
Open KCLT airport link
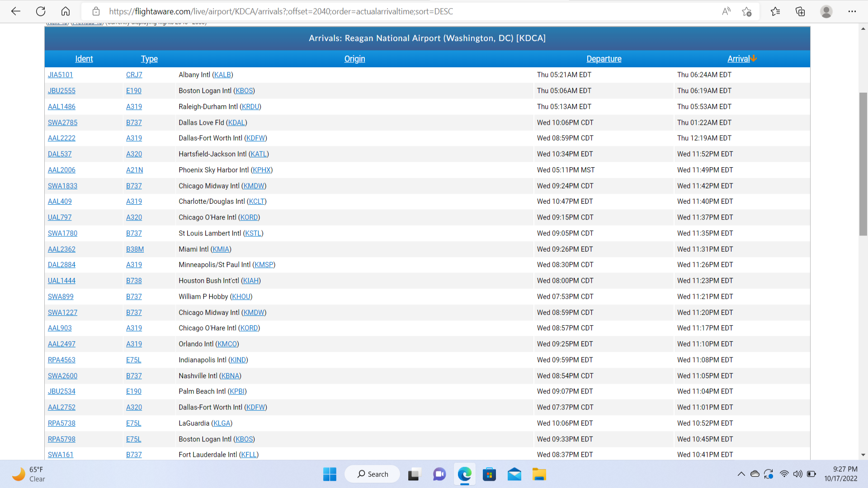tap(257, 202)
